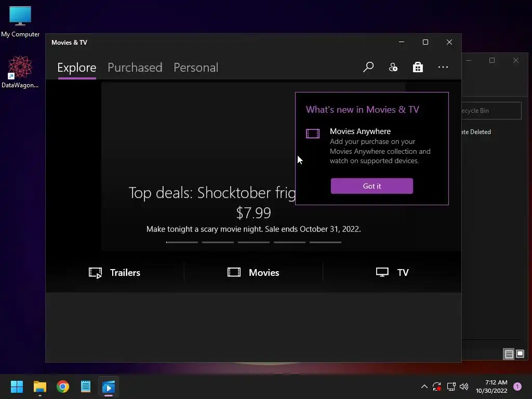Image resolution: width=532 pixels, height=399 pixels.
Task: Click the Recycle Bin search box behind
Action: click(x=491, y=111)
